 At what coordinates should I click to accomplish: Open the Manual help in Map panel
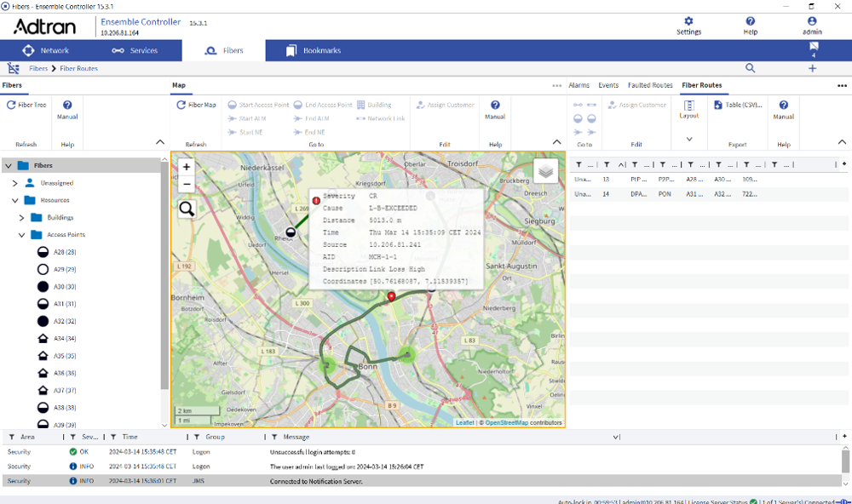(495, 109)
